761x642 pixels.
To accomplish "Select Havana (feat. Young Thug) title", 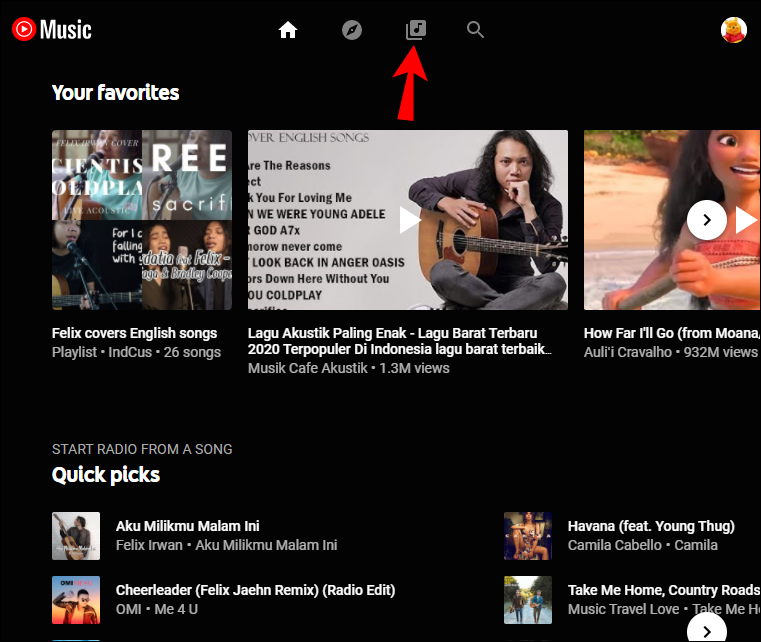I will point(651,526).
